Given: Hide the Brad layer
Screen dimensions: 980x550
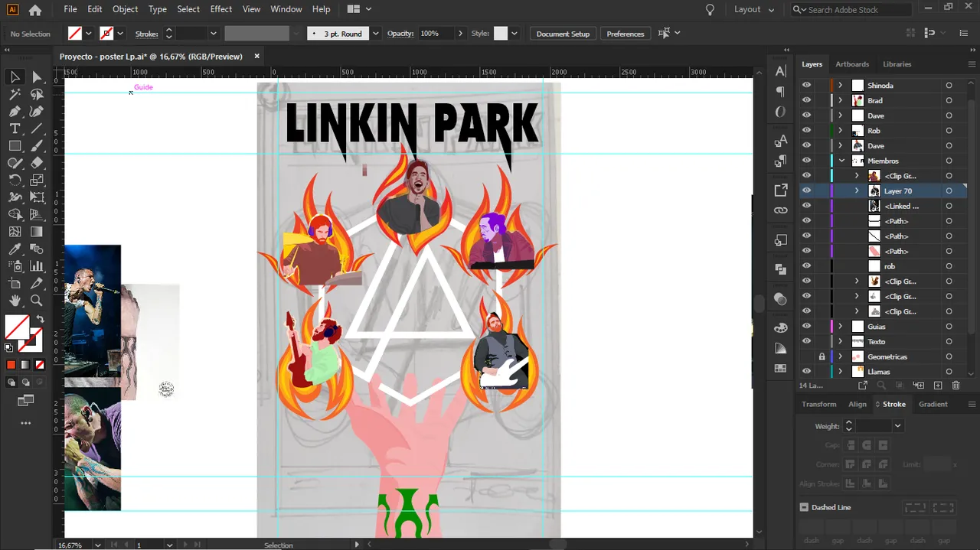Looking at the screenshot, I should 806,100.
